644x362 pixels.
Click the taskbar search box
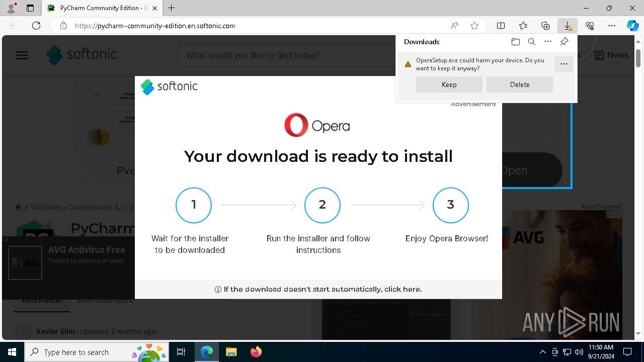pyautogui.click(x=97, y=352)
